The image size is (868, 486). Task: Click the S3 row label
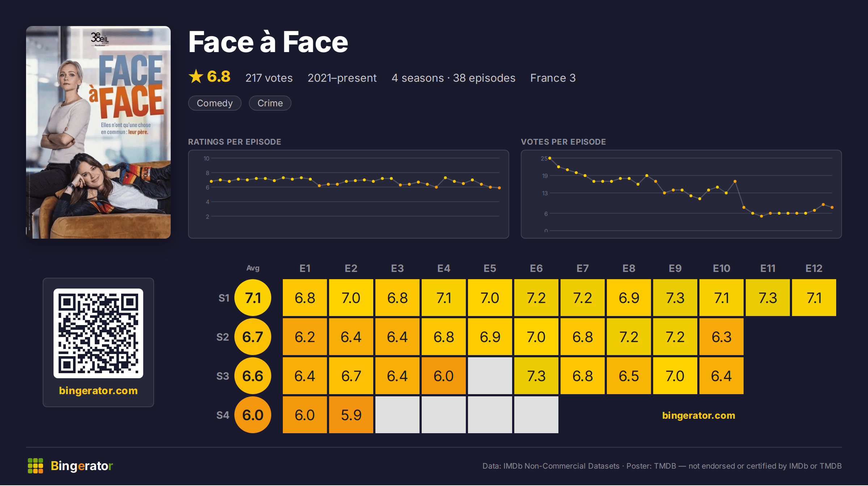(223, 376)
